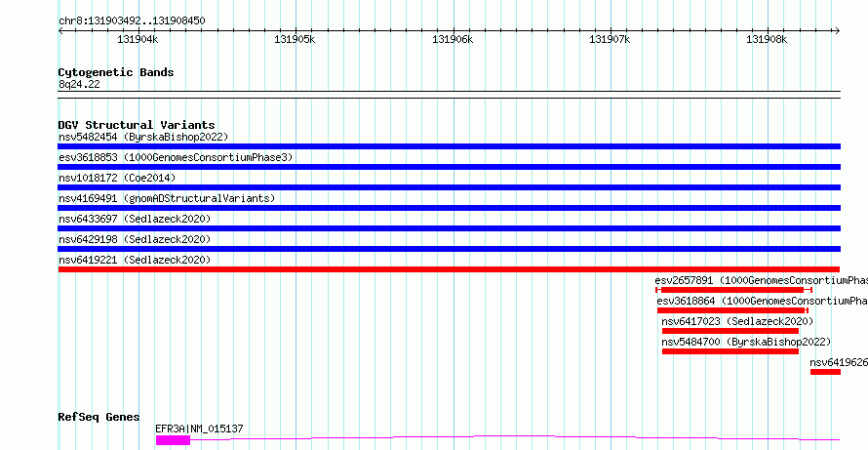Click the red bar under esv2657891
The height and width of the screenshot is (450, 868).
click(x=732, y=290)
